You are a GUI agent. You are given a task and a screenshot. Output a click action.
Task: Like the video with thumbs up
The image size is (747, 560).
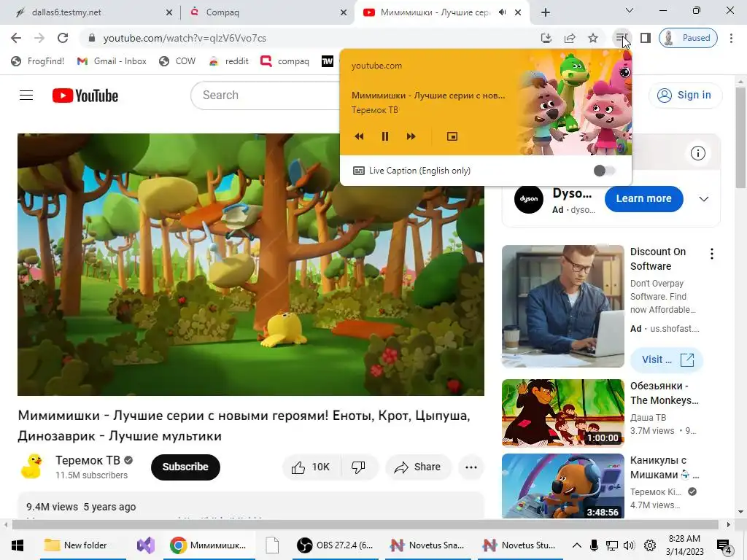(x=311, y=467)
